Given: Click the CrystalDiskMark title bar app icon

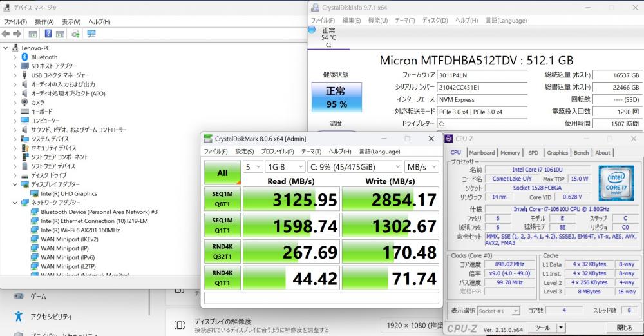Looking at the screenshot, I should tap(208, 139).
